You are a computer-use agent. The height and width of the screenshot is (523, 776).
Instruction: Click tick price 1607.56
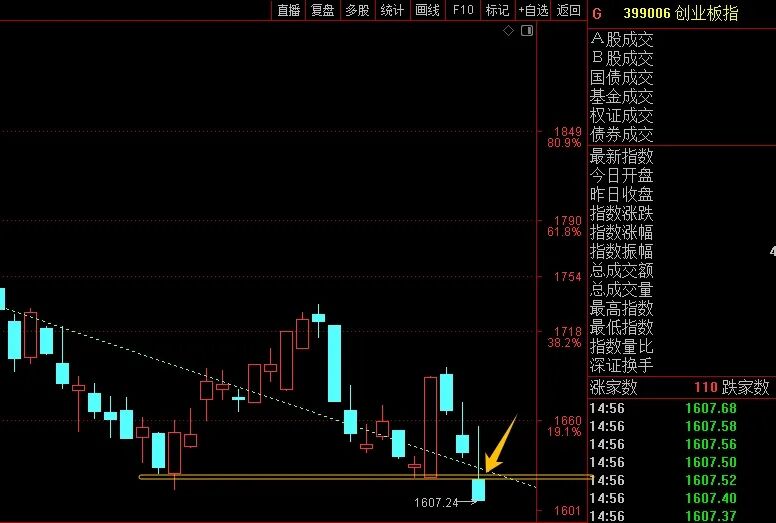pos(711,444)
